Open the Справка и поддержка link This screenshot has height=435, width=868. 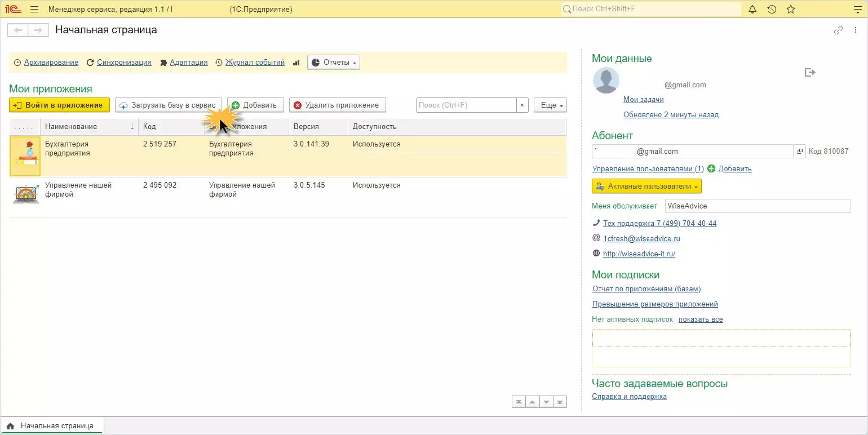[629, 397]
